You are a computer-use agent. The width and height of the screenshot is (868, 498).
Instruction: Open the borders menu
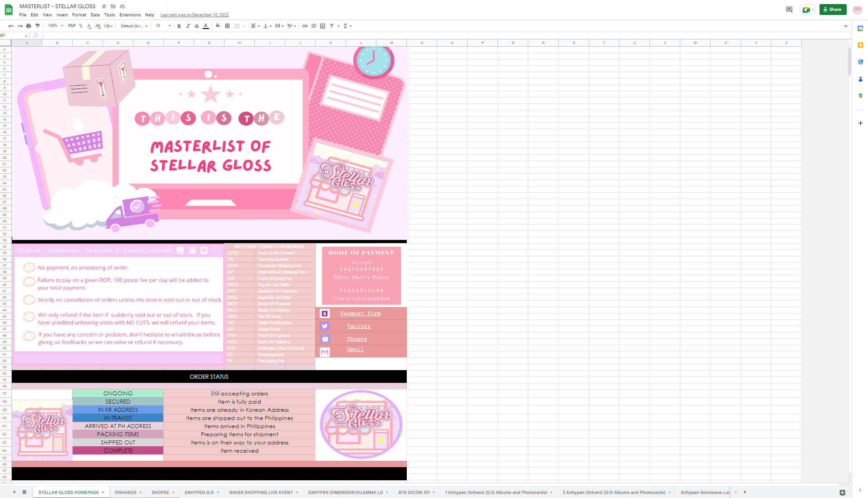click(x=228, y=26)
